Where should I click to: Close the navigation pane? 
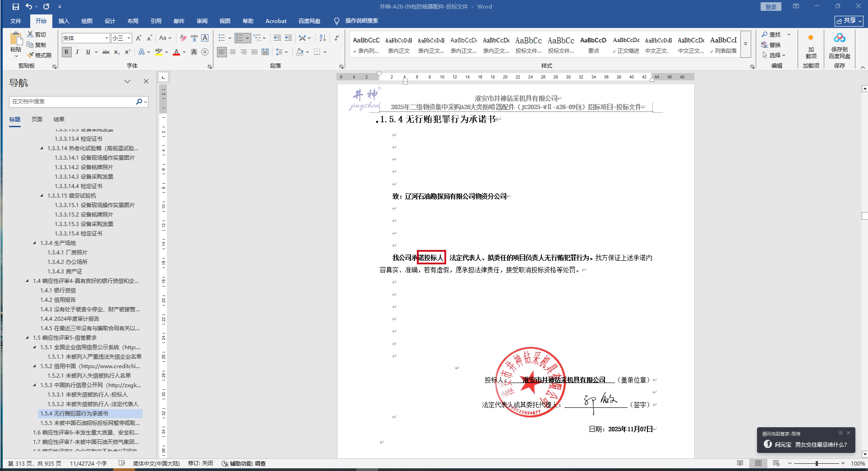click(x=146, y=82)
